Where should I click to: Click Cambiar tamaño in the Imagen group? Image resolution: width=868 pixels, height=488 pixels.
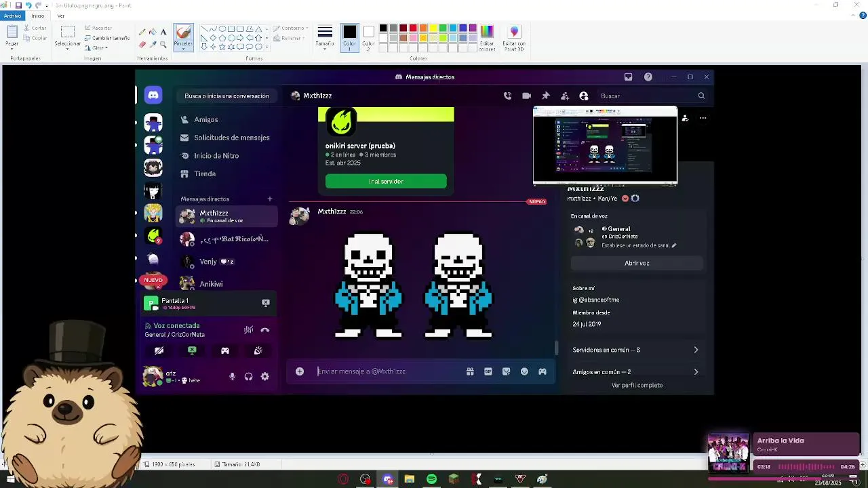click(x=107, y=38)
